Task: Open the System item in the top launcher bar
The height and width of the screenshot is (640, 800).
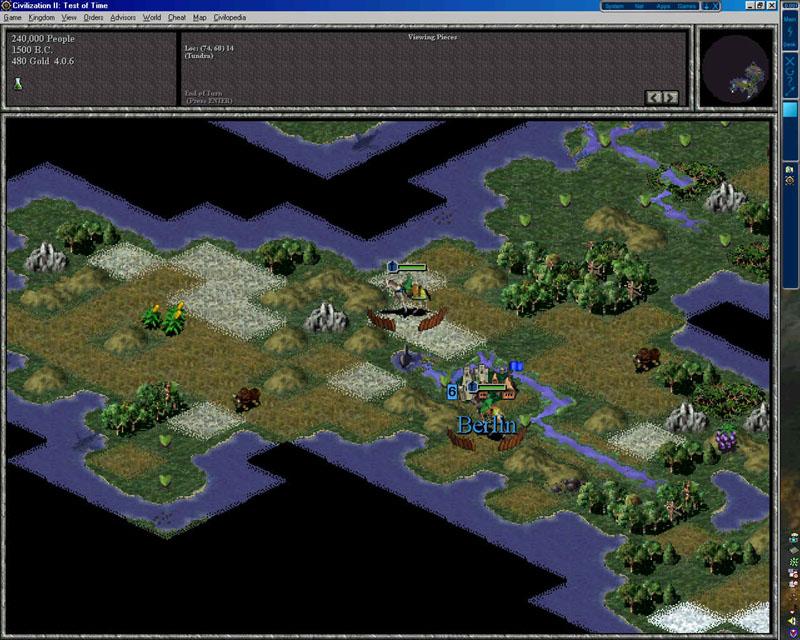Action: click(x=614, y=6)
